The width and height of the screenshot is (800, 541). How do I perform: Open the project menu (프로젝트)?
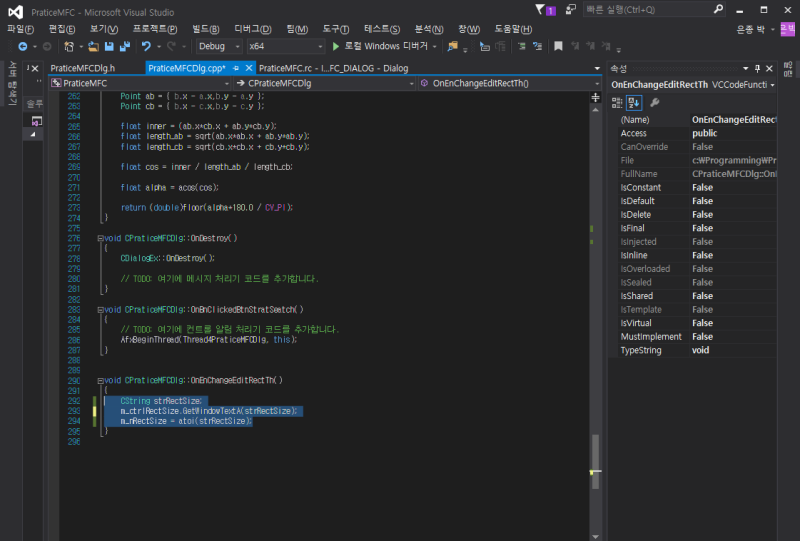155,29
